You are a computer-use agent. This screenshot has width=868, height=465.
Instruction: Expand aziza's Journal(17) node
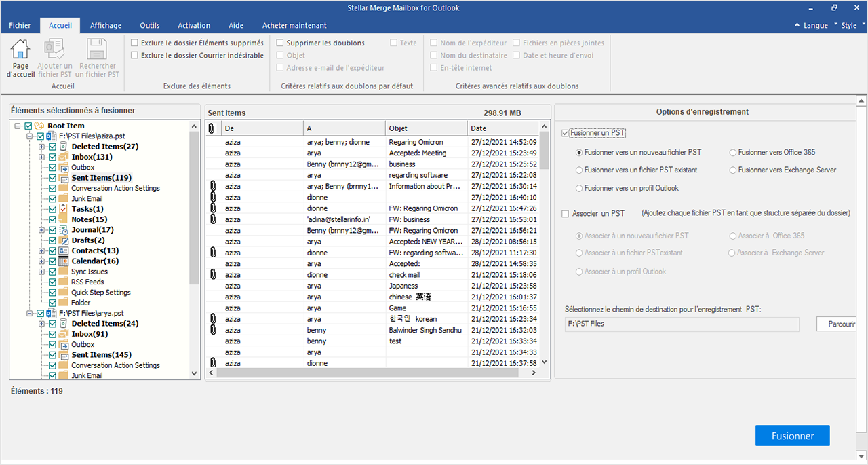tap(42, 230)
